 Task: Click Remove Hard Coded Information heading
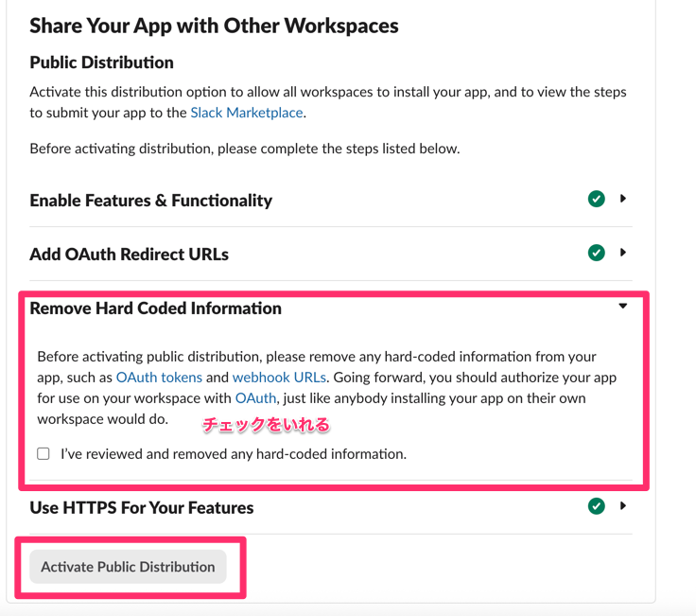click(155, 308)
